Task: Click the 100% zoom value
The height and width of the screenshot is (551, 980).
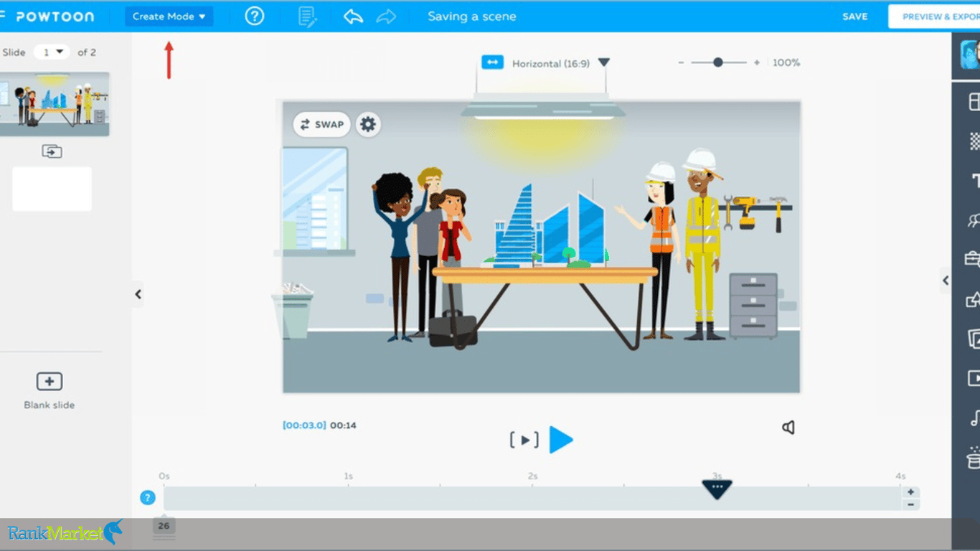Action: pos(786,63)
